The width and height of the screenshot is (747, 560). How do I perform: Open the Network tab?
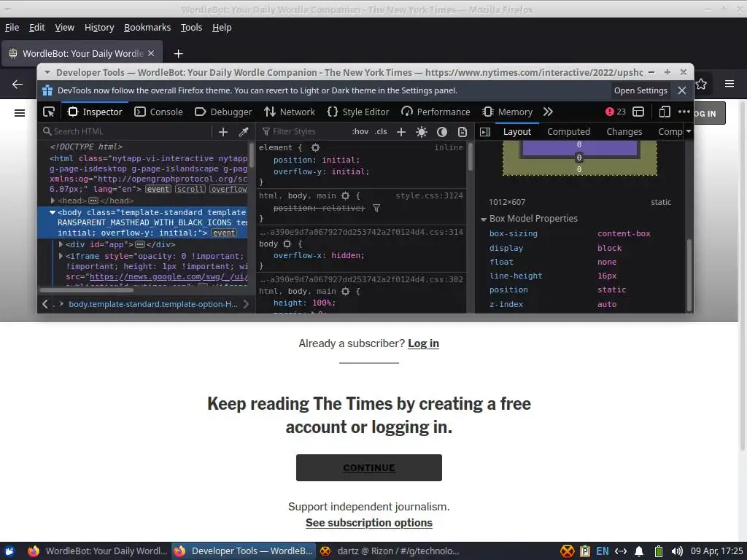point(290,112)
